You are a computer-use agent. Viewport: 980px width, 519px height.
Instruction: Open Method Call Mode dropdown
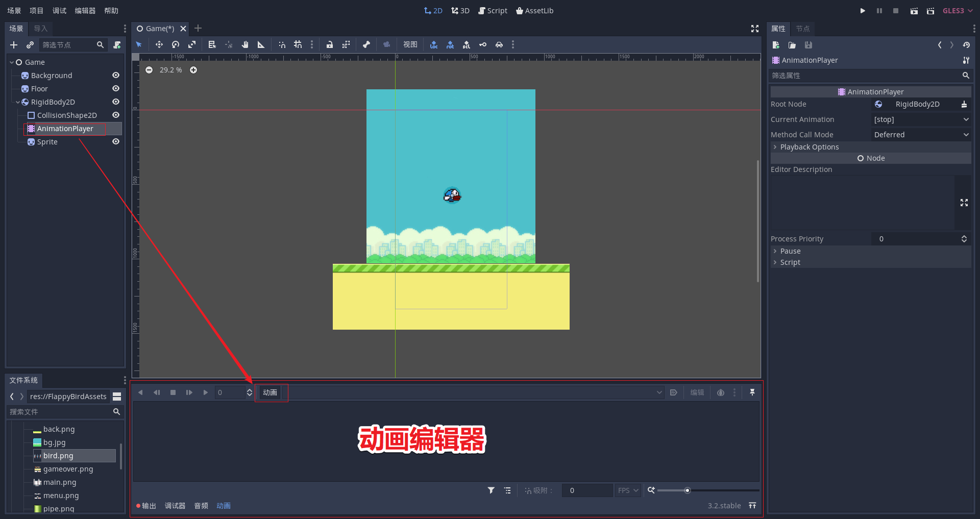tap(921, 135)
